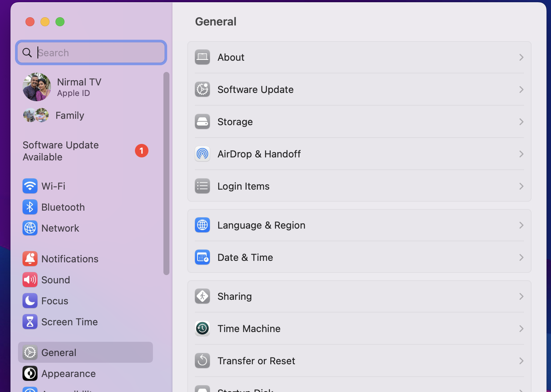Expand the Time Machine chevron
Screen dimensions: 551x392
521,329
